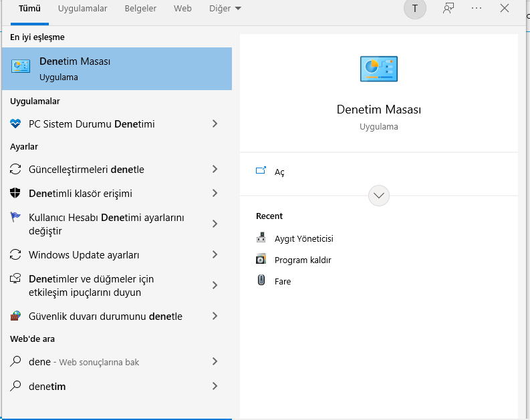This screenshot has width=530, height=420.
Task: Expand more actions with the down chevron circle
Action: (379, 196)
